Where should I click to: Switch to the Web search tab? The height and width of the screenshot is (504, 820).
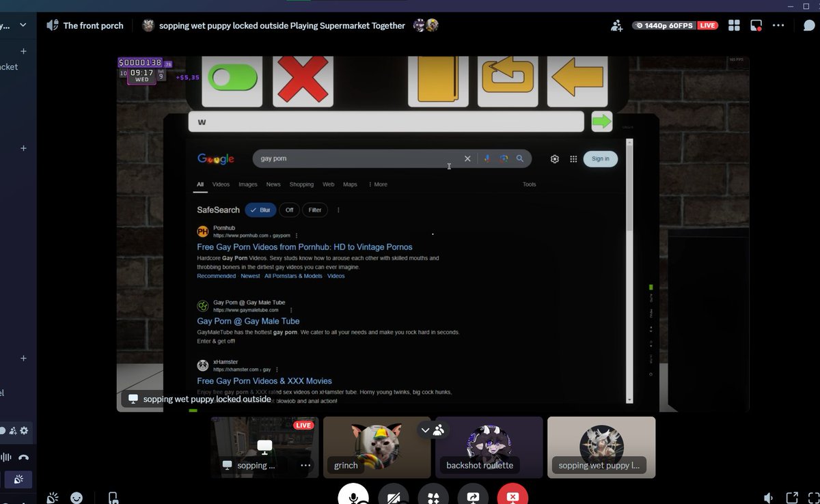pyautogui.click(x=328, y=184)
